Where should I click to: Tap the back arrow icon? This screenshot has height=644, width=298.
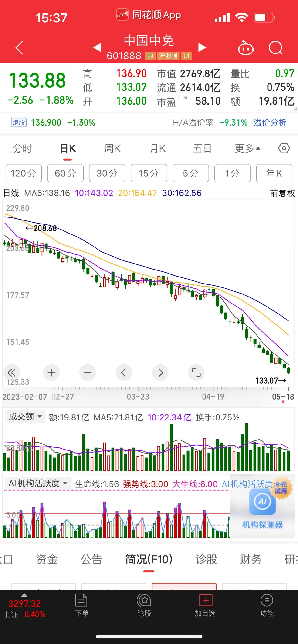(19, 47)
